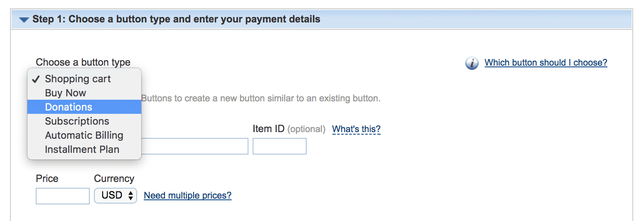
Task: Click the Step 1 header title text
Action: [176, 19]
